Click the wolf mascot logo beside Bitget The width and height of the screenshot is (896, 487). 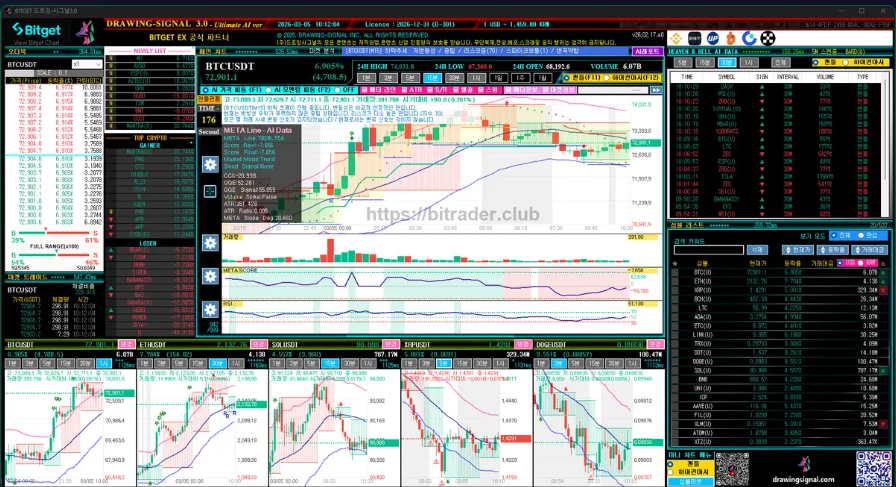click(x=86, y=33)
